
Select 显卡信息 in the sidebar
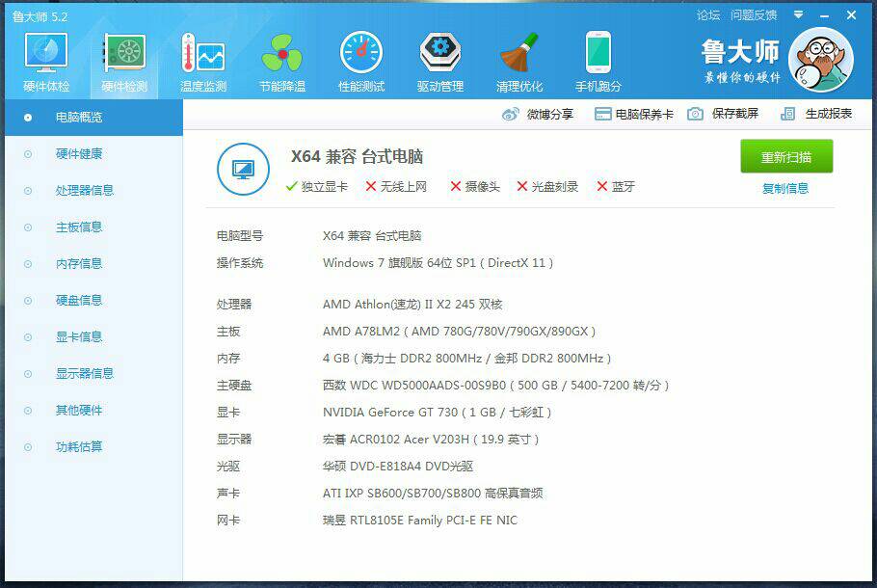click(94, 337)
